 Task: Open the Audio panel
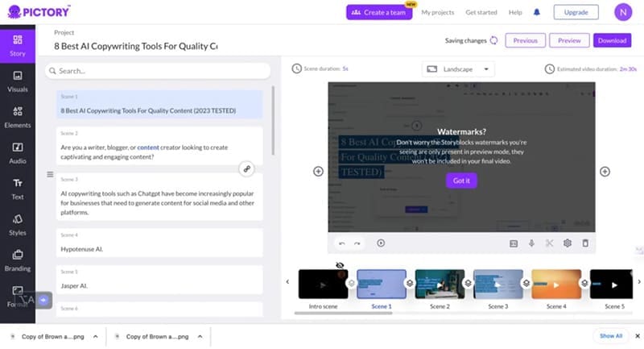pos(17,153)
